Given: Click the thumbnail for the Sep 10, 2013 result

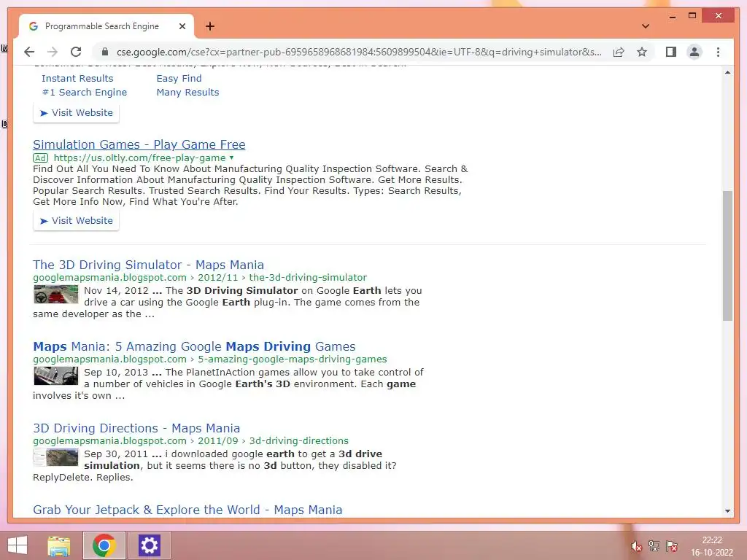Looking at the screenshot, I should 55,376.
